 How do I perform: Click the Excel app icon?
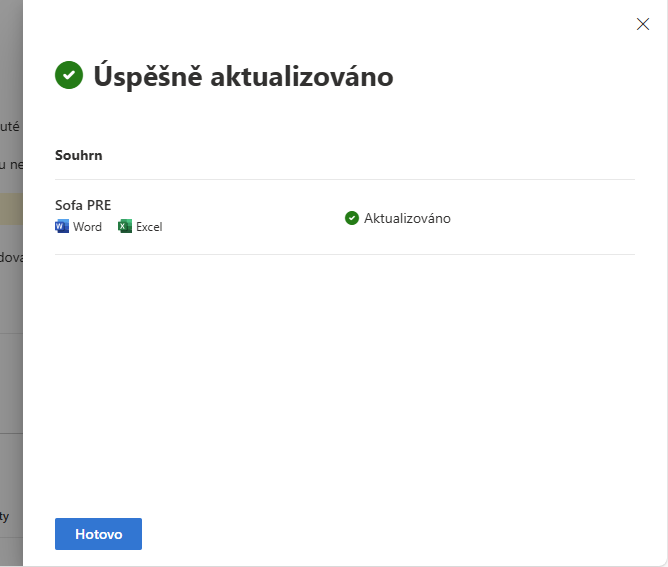coord(125,226)
